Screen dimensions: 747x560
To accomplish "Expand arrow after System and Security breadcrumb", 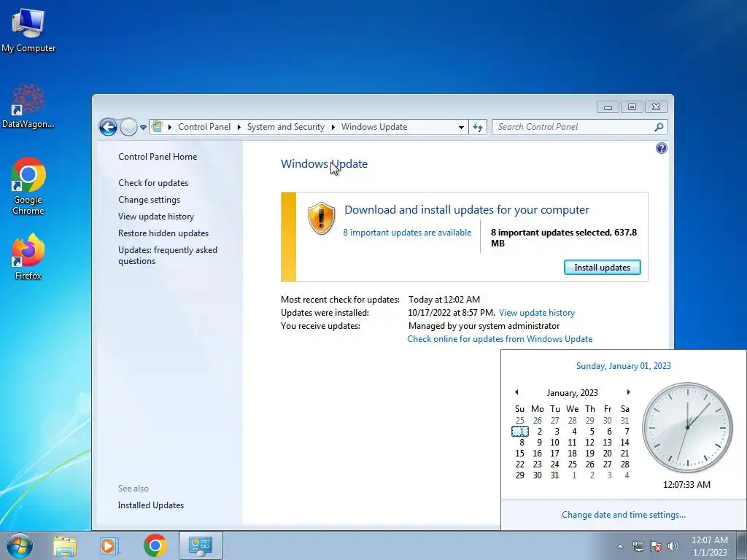I will coord(333,127).
